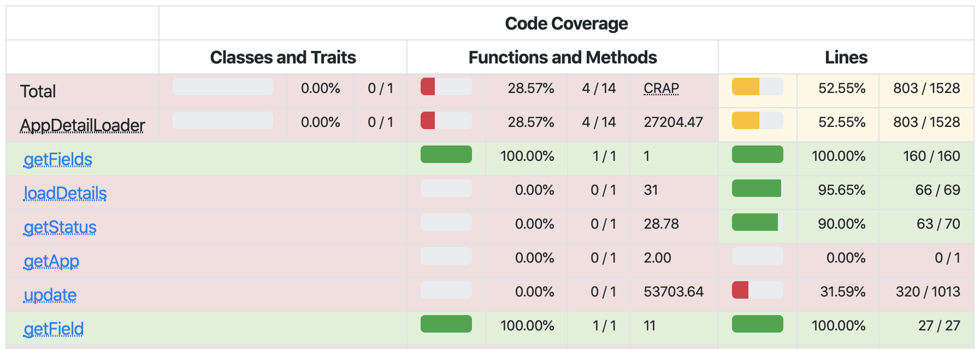Open the getFields method link
Screen dimensions: 980x349
pos(58,159)
